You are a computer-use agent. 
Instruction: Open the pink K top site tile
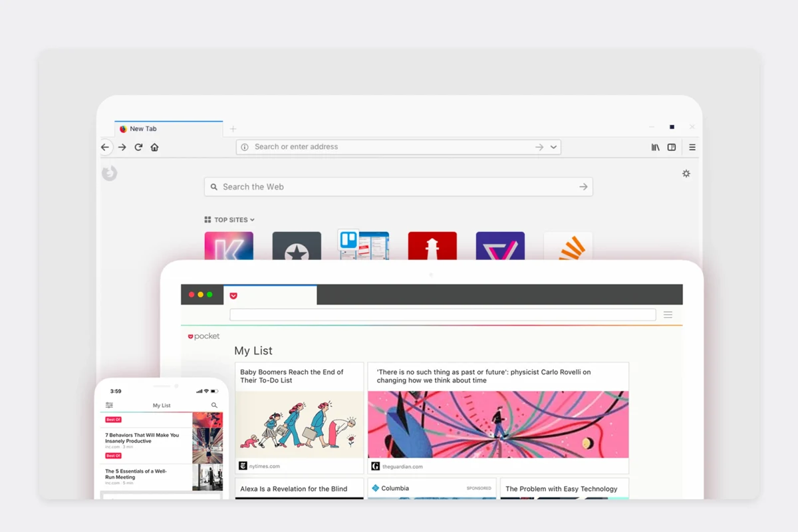pos(229,245)
